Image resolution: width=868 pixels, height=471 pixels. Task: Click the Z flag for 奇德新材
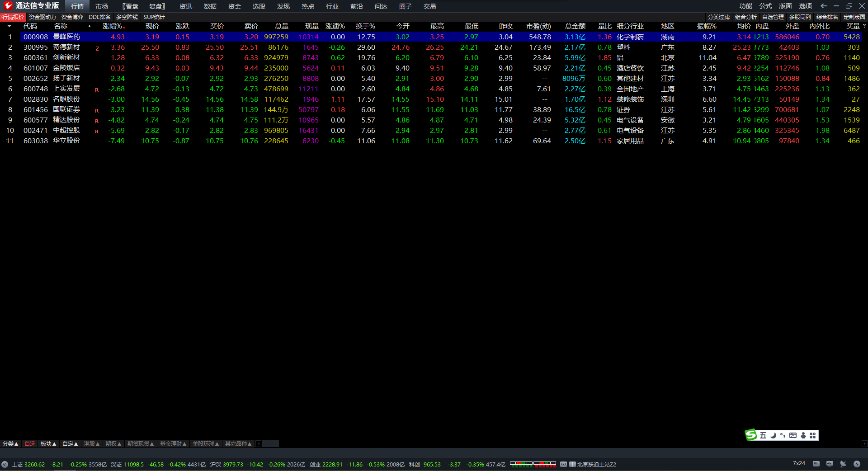pos(97,48)
